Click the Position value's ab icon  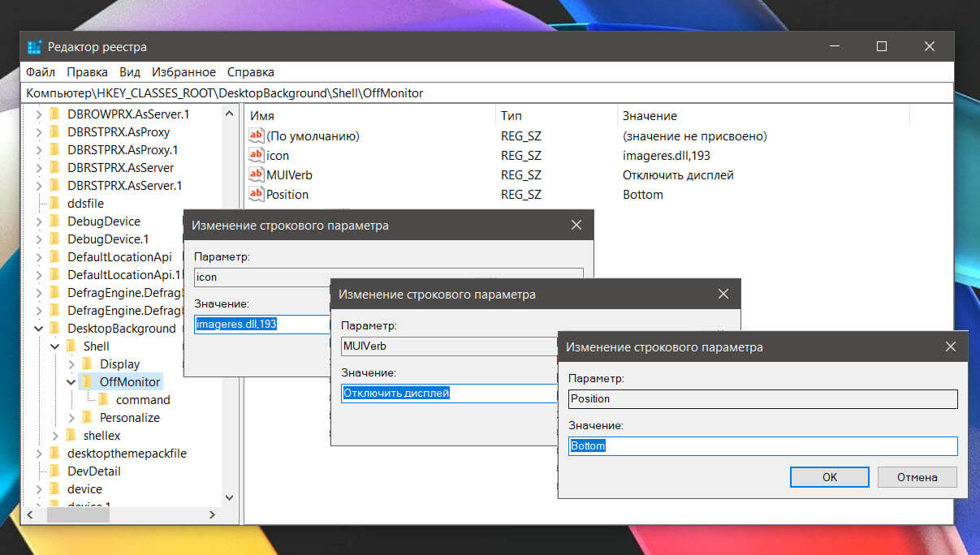[257, 194]
